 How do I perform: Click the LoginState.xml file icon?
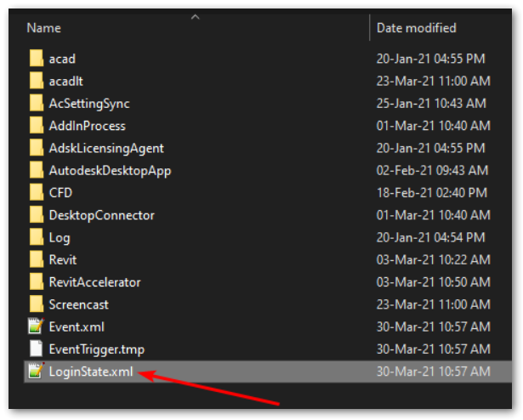pyautogui.click(x=36, y=371)
